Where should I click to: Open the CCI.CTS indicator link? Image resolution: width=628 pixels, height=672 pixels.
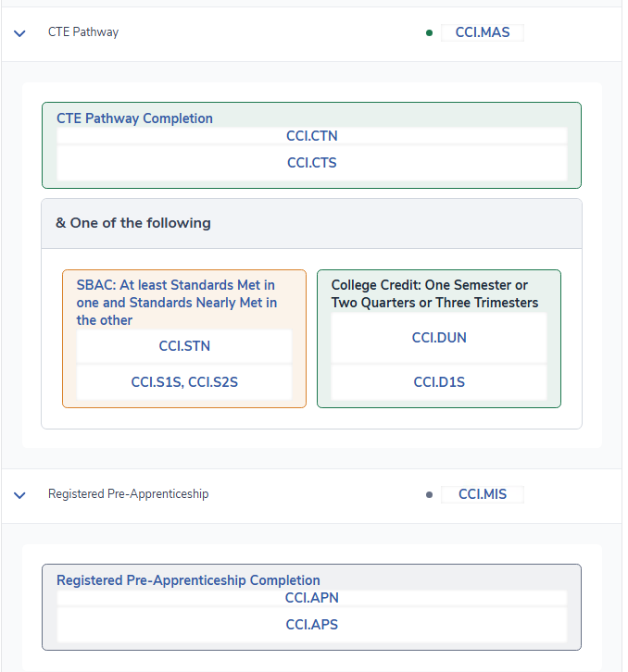pyautogui.click(x=311, y=163)
